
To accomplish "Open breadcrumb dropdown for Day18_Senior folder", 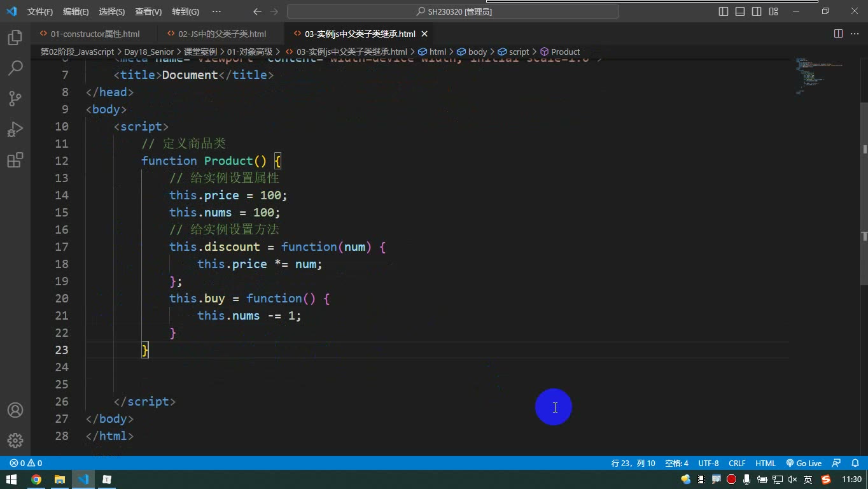I will (149, 52).
